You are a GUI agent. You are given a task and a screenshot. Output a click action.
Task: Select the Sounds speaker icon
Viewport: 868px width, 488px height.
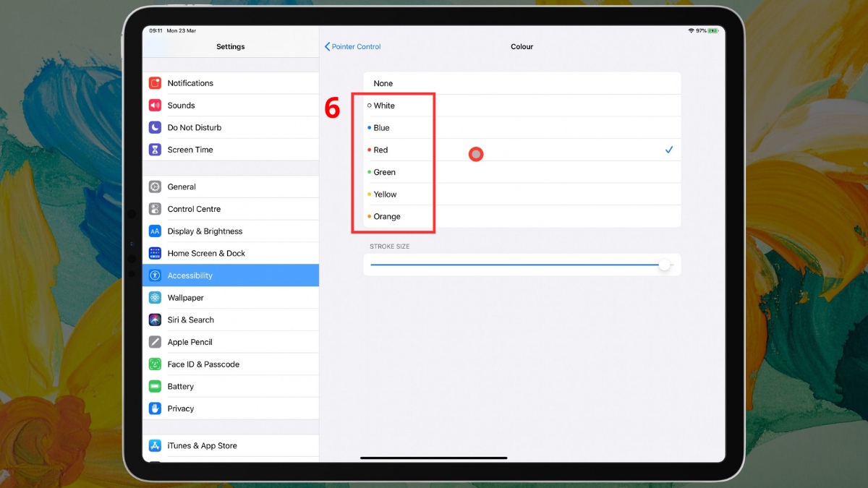154,105
